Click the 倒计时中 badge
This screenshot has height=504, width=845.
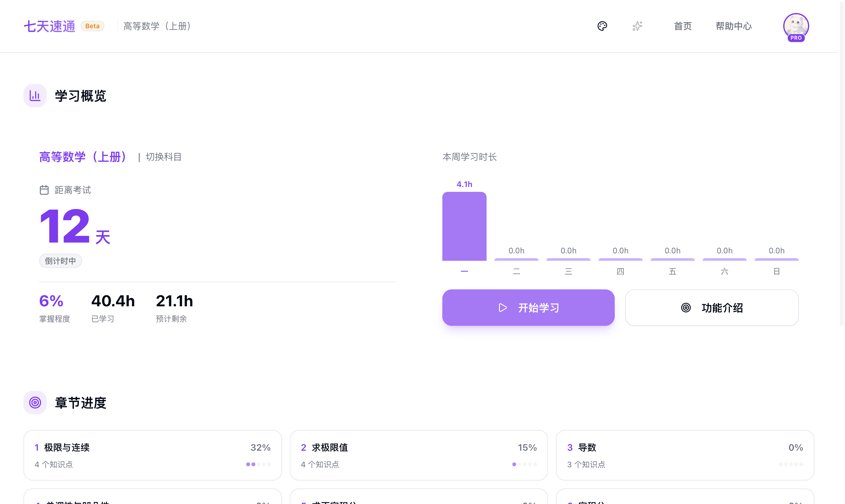pos(60,261)
